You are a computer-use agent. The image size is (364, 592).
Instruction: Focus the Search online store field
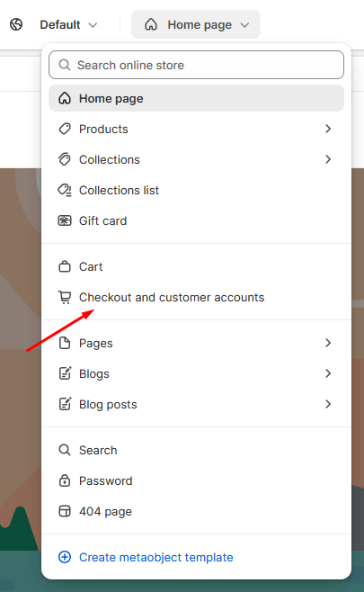(196, 65)
